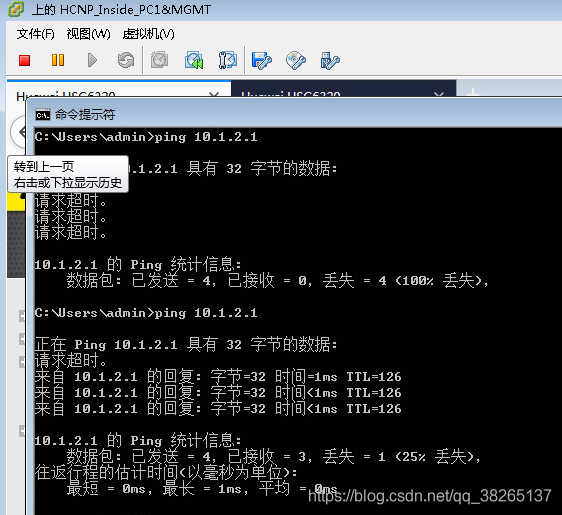The image size is (562, 515).
Task: Open the 视图(W) menu
Action: [x=89, y=34]
